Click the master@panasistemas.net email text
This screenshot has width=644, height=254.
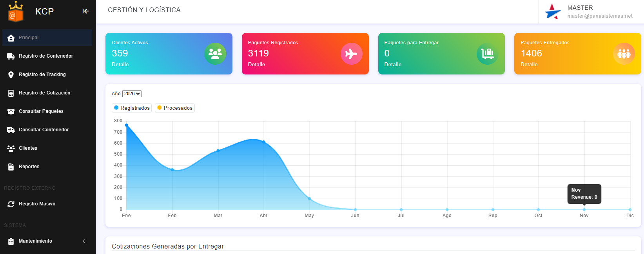(600, 16)
